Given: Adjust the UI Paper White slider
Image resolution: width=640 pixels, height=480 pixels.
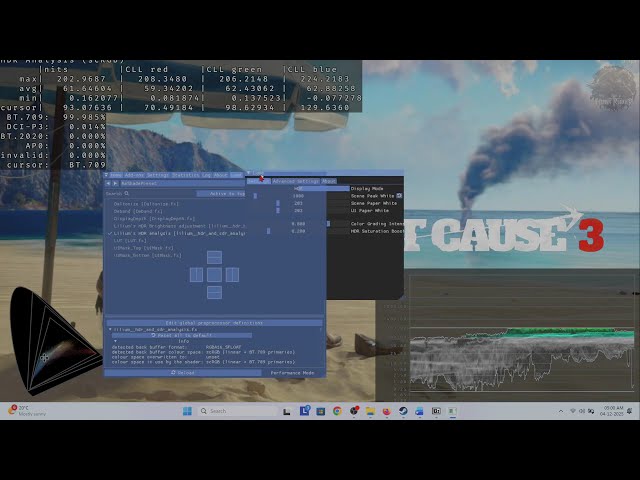Looking at the screenshot, I should 298,211.
